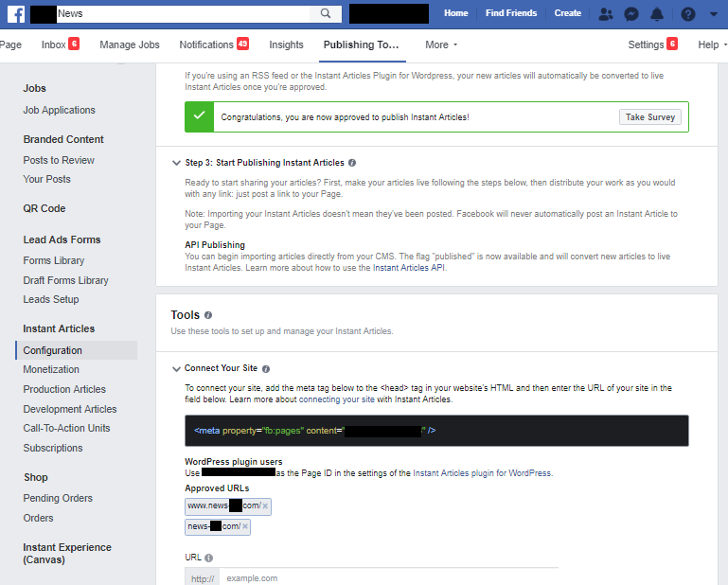The height and width of the screenshot is (585, 728).
Task: Open Instant Articles API link
Action: point(409,268)
